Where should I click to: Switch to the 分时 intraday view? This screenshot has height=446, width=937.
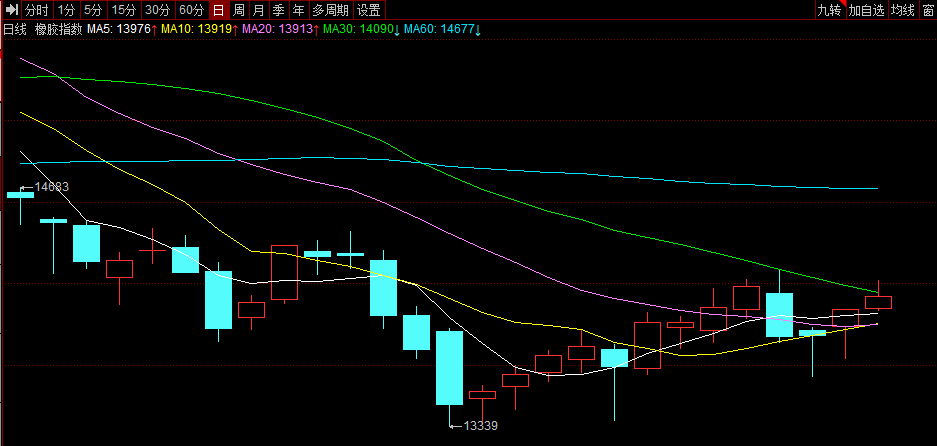[x=37, y=10]
